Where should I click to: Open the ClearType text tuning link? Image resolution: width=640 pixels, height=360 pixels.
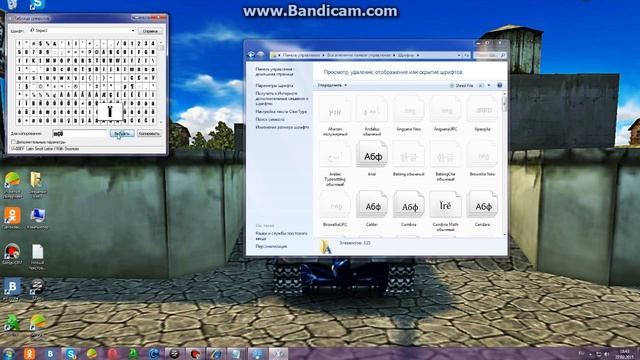tap(281, 111)
